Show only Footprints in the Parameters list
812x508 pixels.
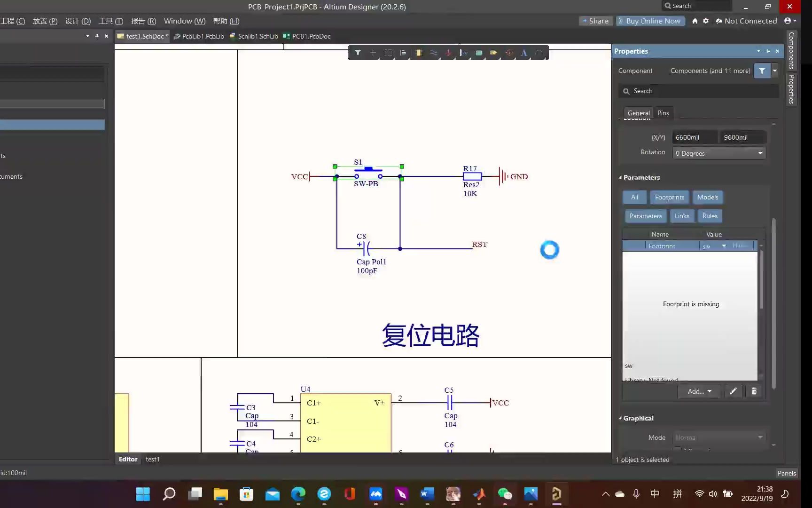pos(669,197)
